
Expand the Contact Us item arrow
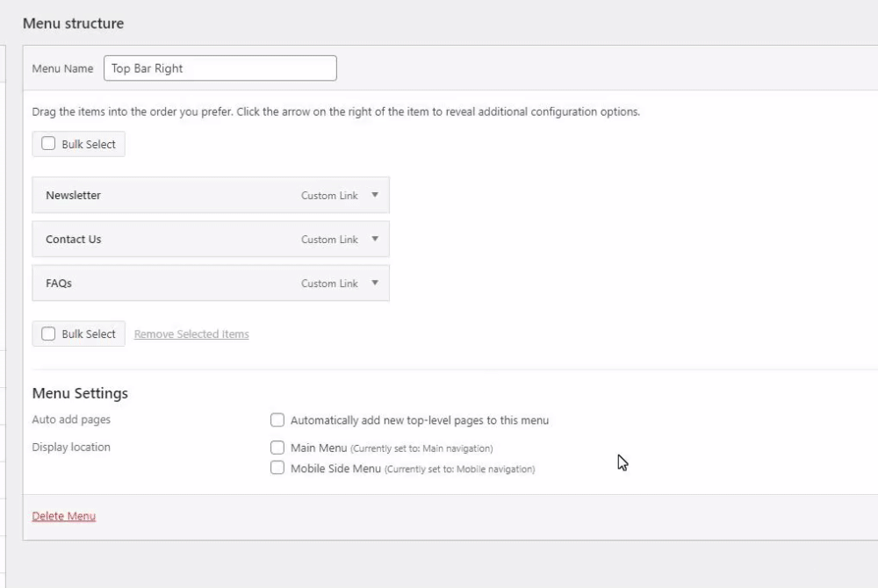click(x=375, y=239)
